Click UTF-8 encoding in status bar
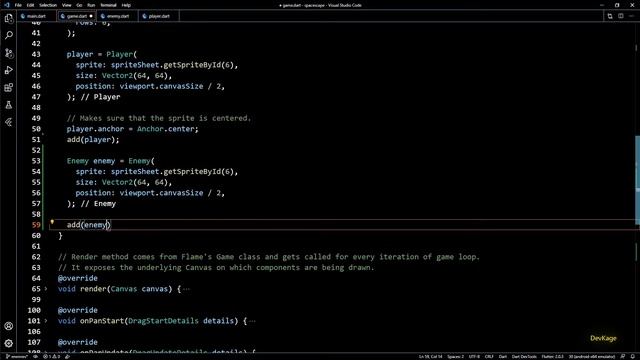 [474, 357]
